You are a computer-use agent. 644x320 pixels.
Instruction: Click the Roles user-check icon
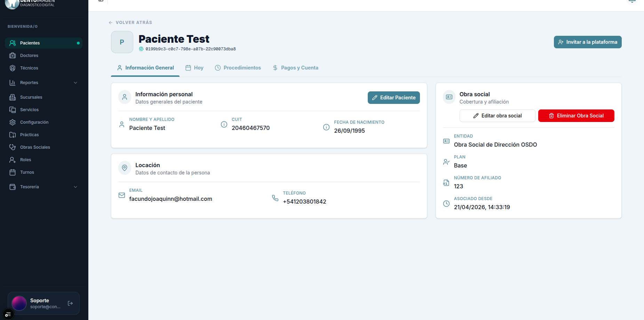tap(13, 160)
